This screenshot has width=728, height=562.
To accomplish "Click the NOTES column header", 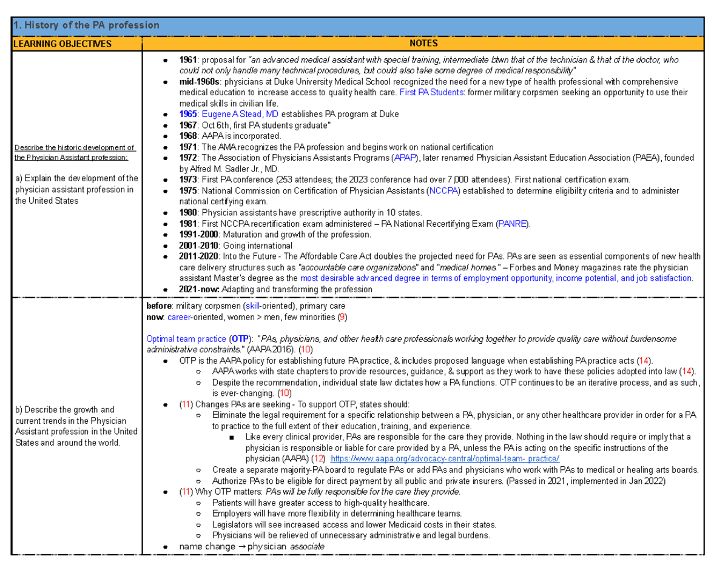I will (423, 43).
